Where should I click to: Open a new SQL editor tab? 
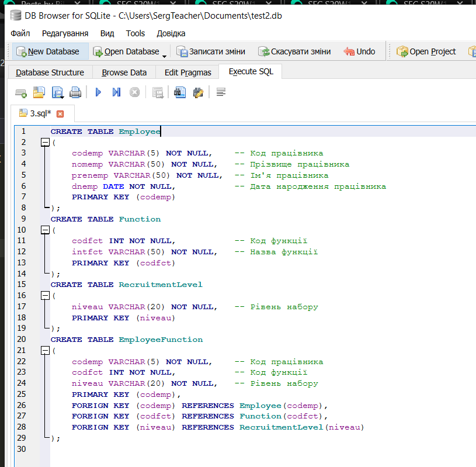(x=21, y=92)
